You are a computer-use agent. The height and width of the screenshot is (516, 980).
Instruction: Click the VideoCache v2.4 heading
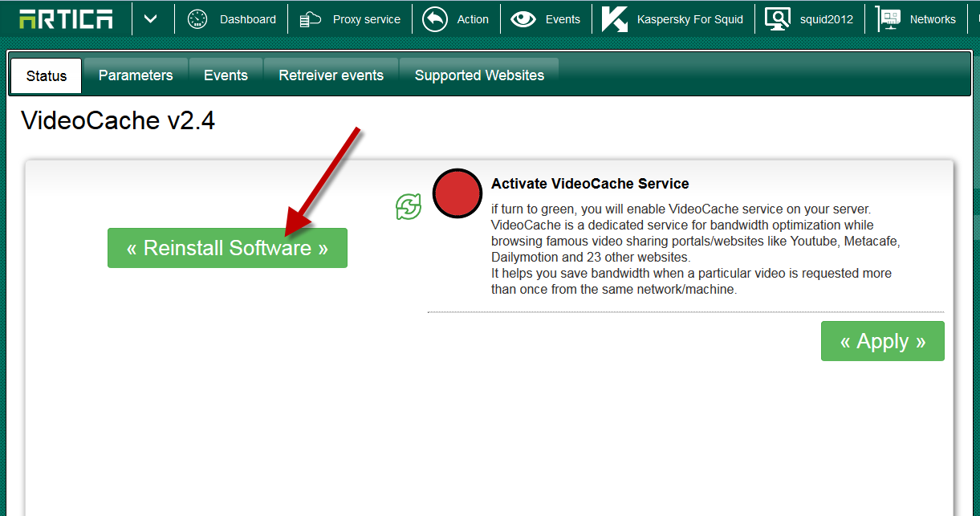click(118, 120)
